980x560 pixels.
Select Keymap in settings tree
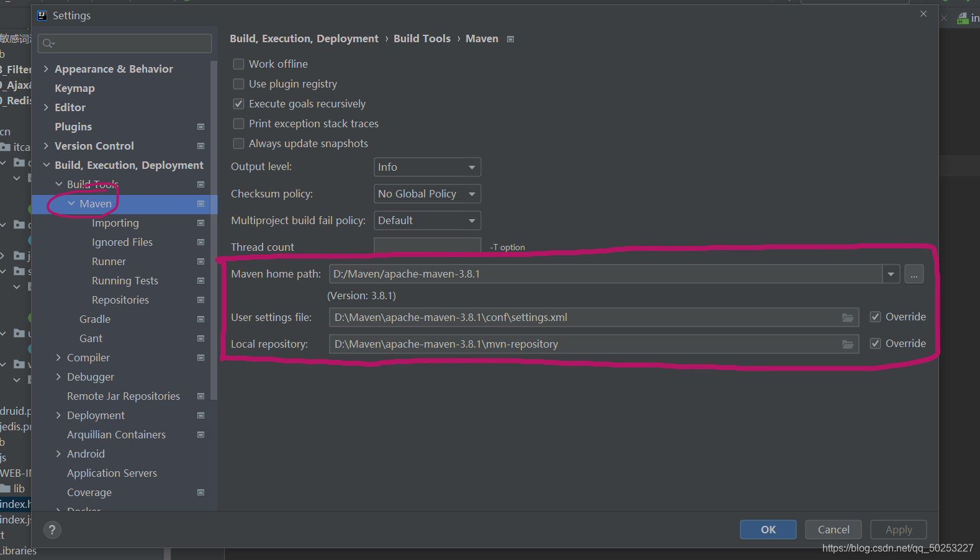pyautogui.click(x=74, y=88)
